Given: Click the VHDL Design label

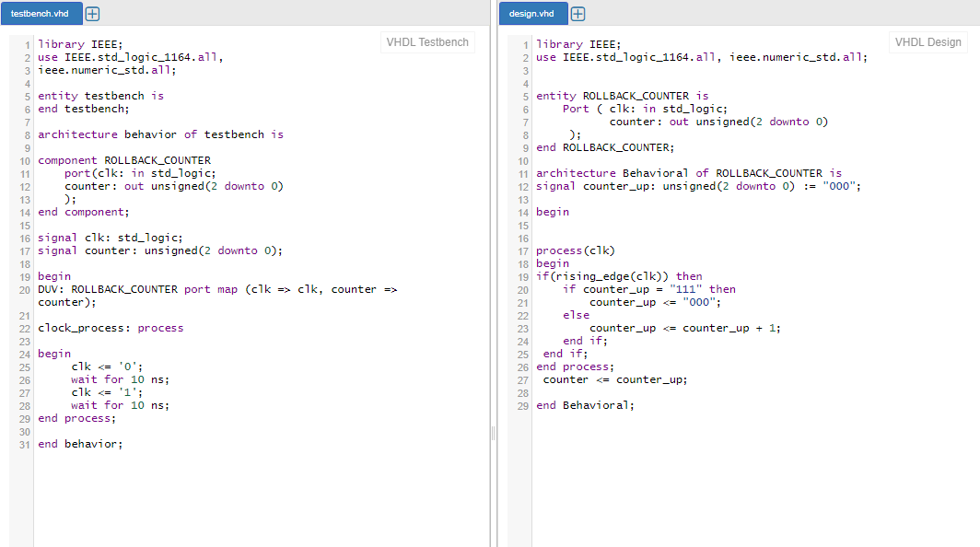Looking at the screenshot, I should pyautogui.click(x=927, y=42).
